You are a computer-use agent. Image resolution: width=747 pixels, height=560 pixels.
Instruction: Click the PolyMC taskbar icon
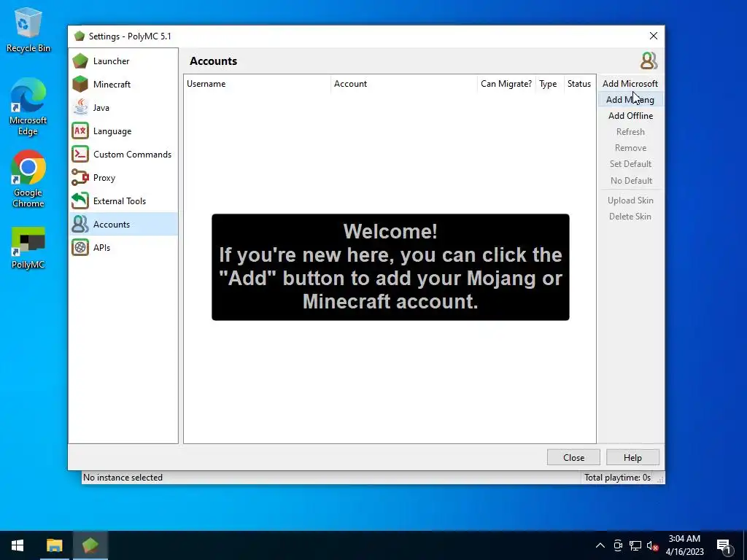90,545
